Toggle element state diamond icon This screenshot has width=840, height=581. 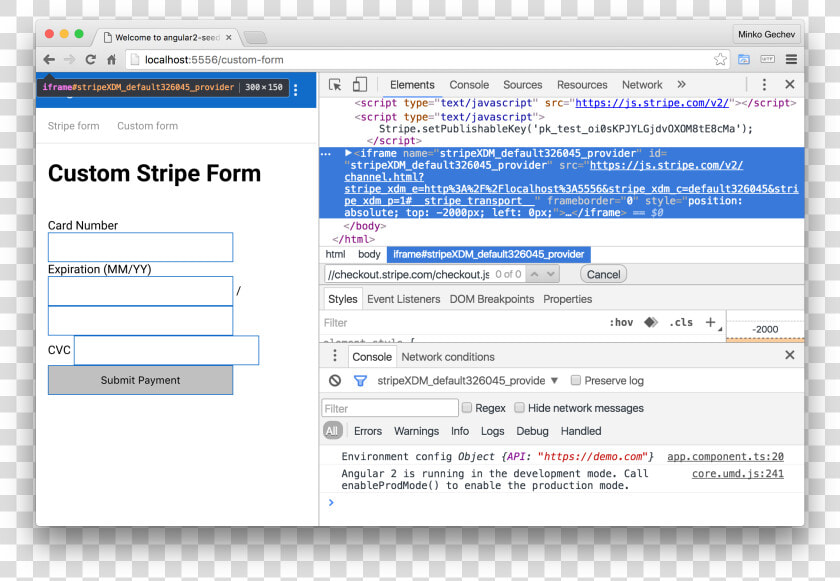(651, 322)
